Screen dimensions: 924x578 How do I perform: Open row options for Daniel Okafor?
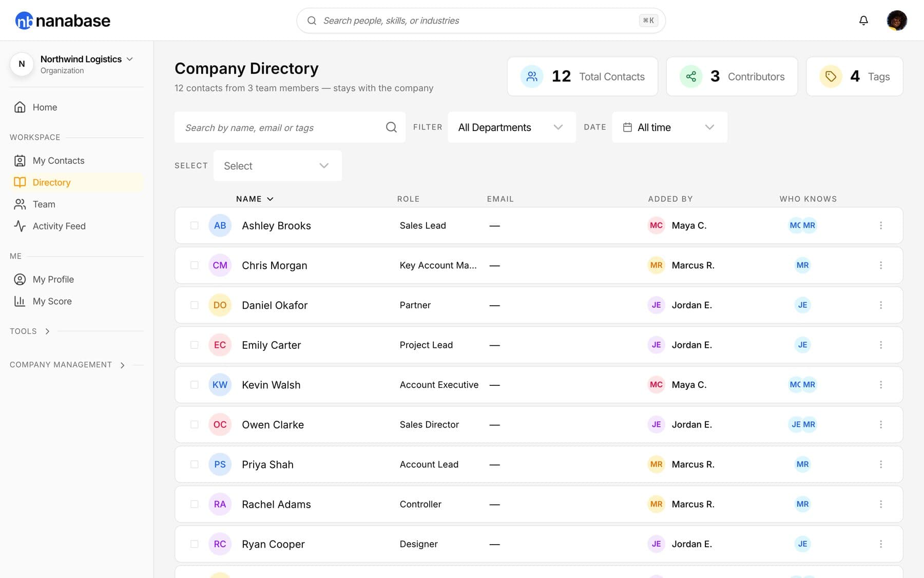881,305
